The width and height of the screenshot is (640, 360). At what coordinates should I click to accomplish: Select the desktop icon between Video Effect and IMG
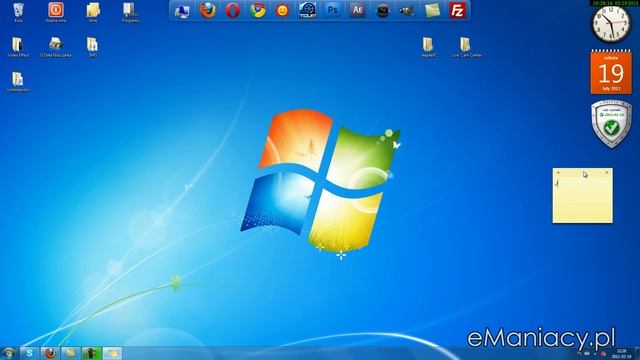pyautogui.click(x=56, y=47)
